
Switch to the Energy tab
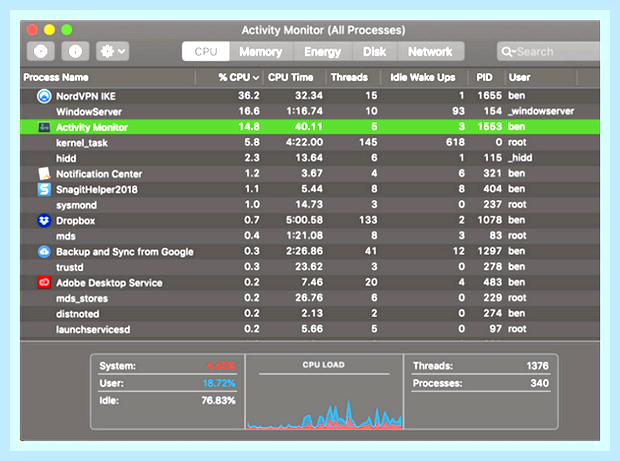[x=322, y=51]
